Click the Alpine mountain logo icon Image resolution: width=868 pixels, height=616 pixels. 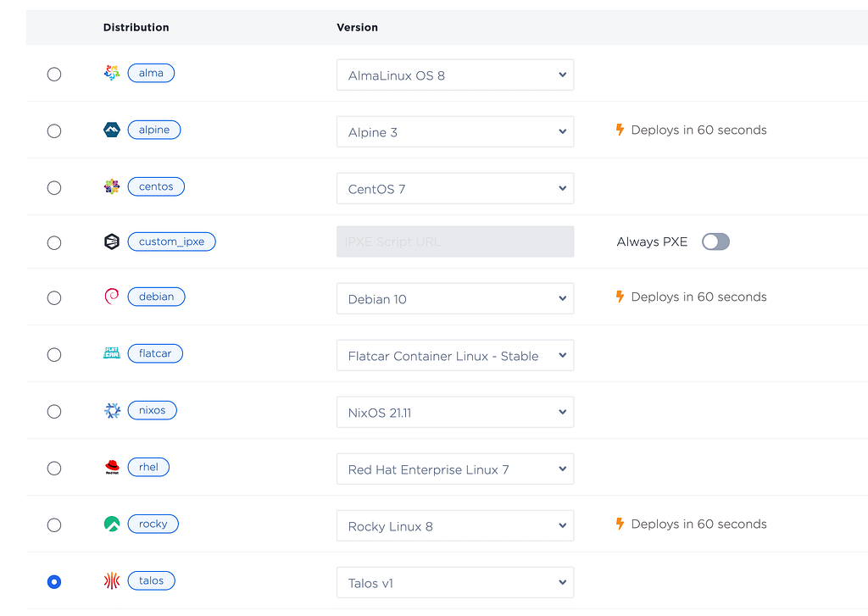pos(112,130)
